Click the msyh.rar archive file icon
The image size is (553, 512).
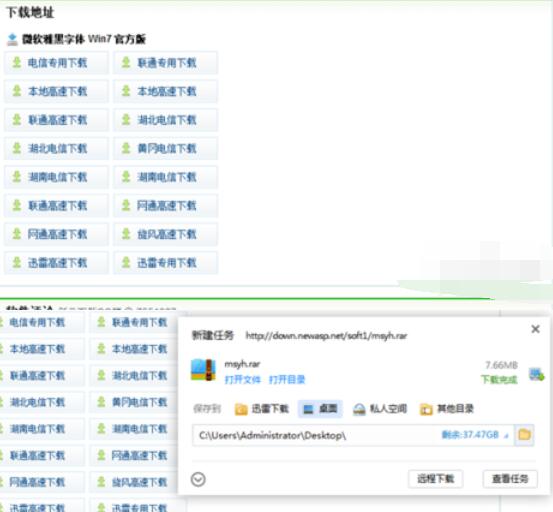(x=203, y=370)
